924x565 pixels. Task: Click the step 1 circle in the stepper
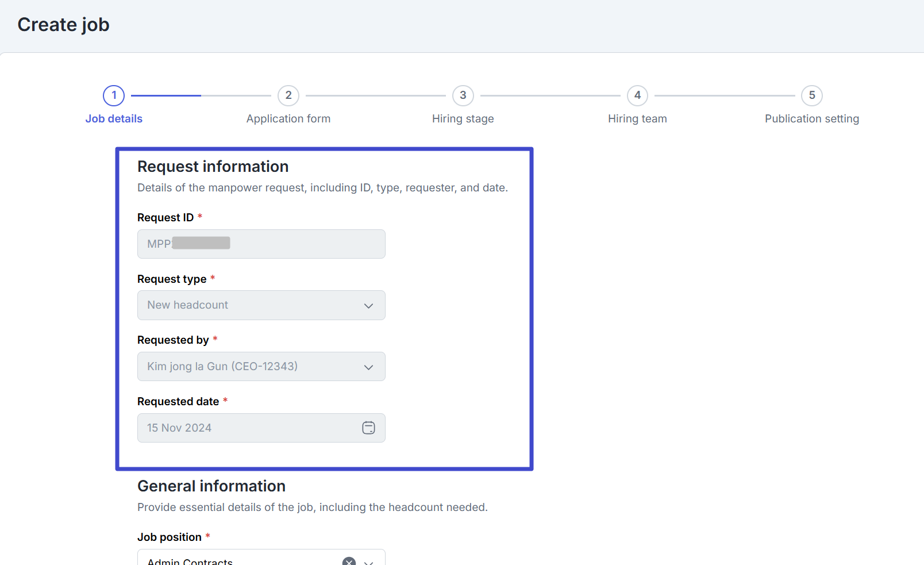click(114, 95)
